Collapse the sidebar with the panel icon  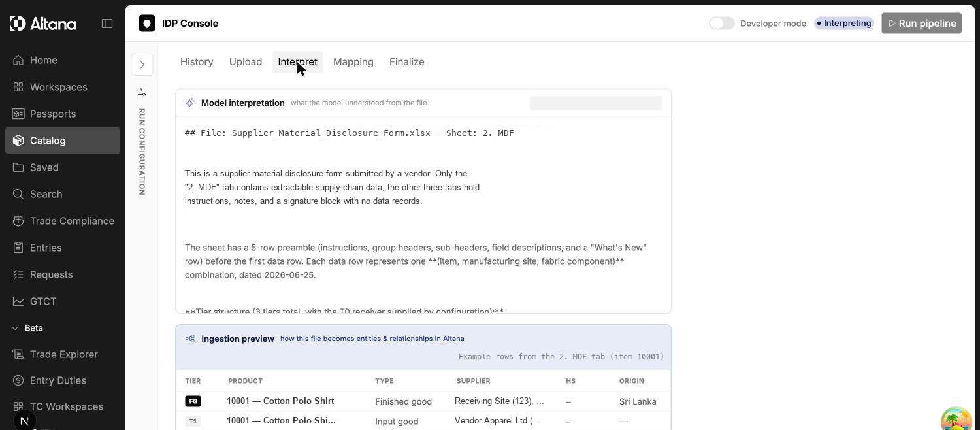(x=107, y=24)
